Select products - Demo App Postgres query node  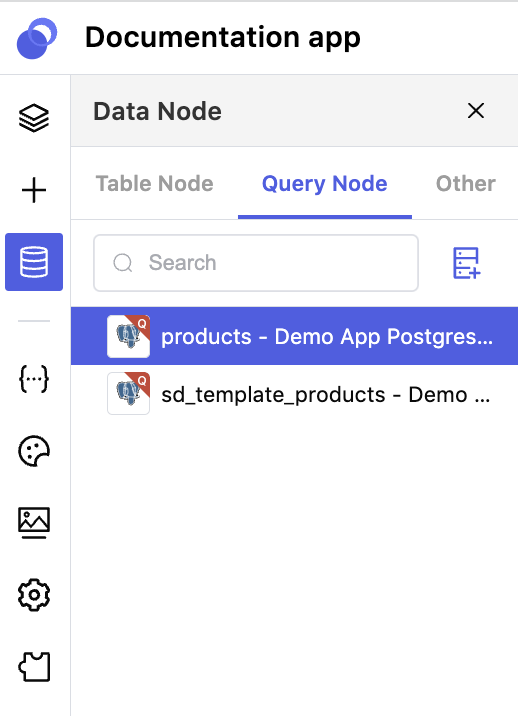pyautogui.click(x=294, y=336)
